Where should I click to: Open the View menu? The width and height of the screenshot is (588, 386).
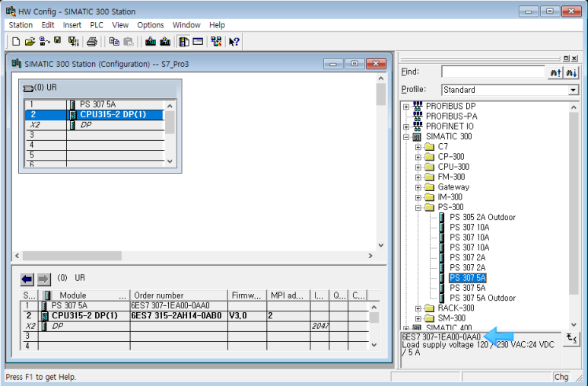(120, 25)
